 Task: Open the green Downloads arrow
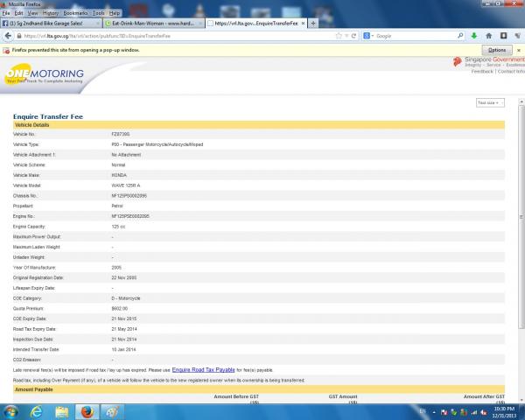pos(473,36)
